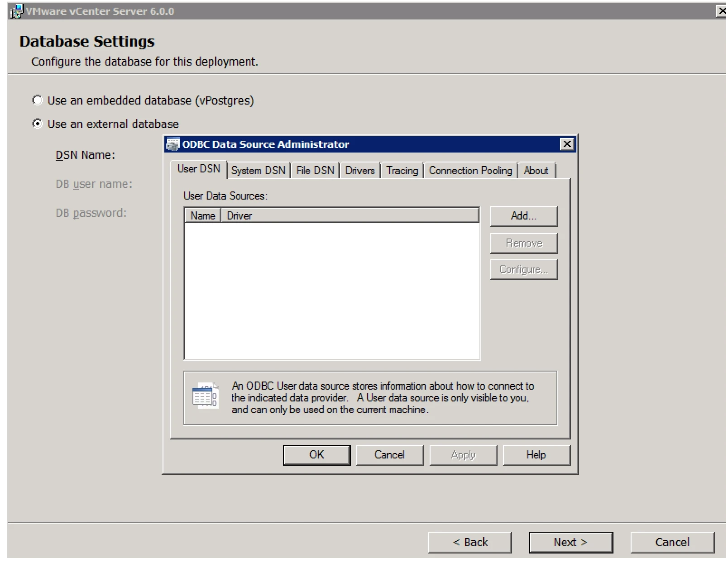Select the embedded database (vPostgres) option
728x563 pixels.
pyautogui.click(x=38, y=100)
